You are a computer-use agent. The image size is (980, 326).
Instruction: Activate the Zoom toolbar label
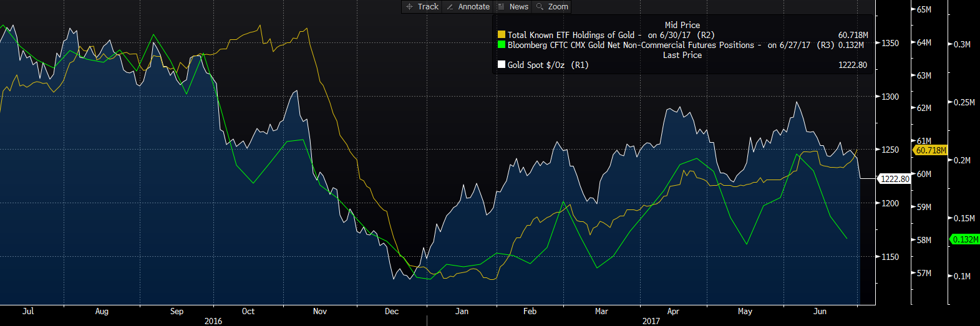[x=558, y=7]
